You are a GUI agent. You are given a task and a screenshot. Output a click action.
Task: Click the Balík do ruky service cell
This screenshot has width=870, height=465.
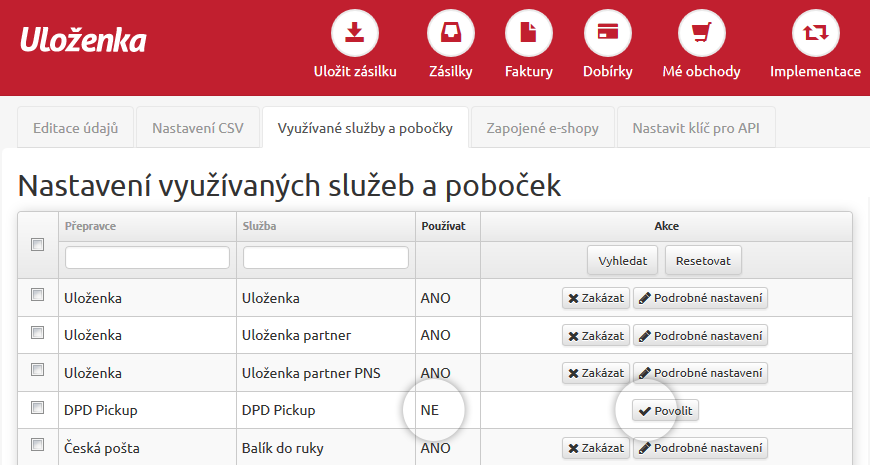(x=282, y=448)
